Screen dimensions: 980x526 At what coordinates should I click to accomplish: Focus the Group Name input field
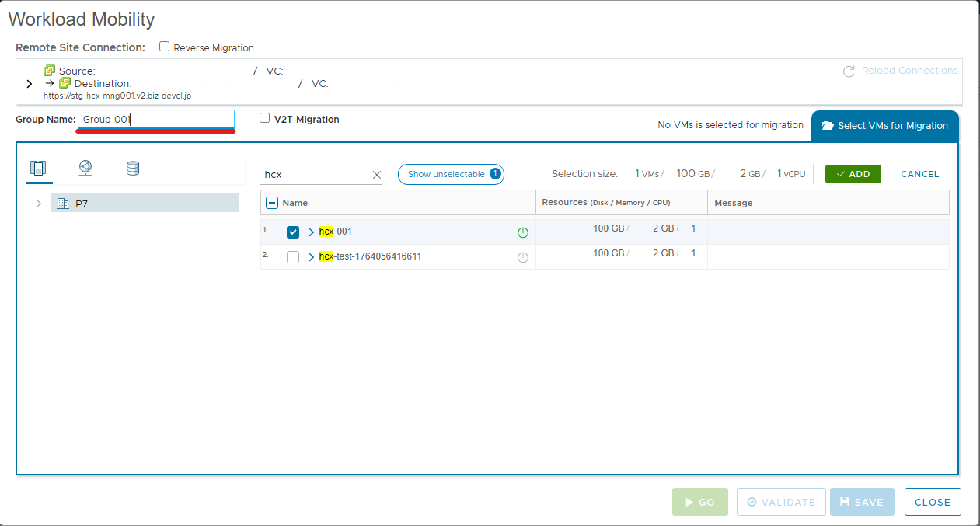156,120
